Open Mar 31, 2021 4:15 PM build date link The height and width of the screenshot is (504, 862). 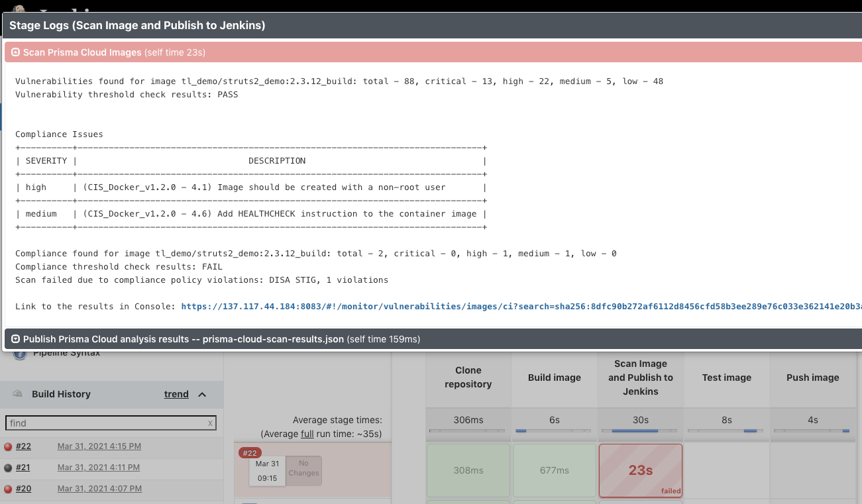pyautogui.click(x=99, y=446)
